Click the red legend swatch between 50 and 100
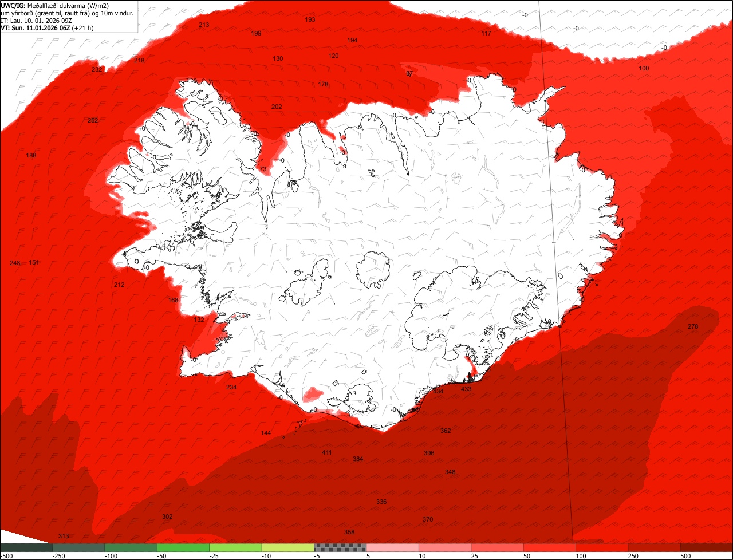733x560 pixels. point(550,547)
